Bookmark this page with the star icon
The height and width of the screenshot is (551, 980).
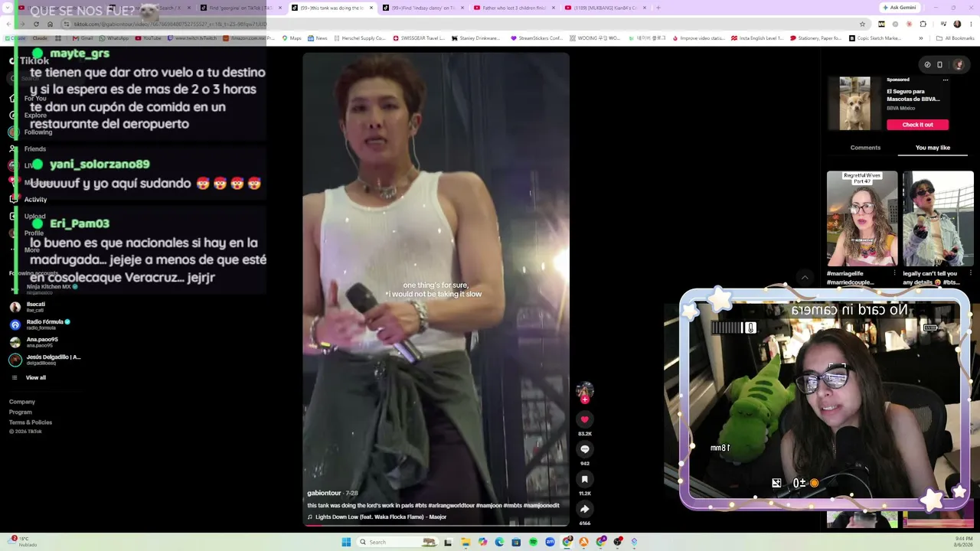862,24
